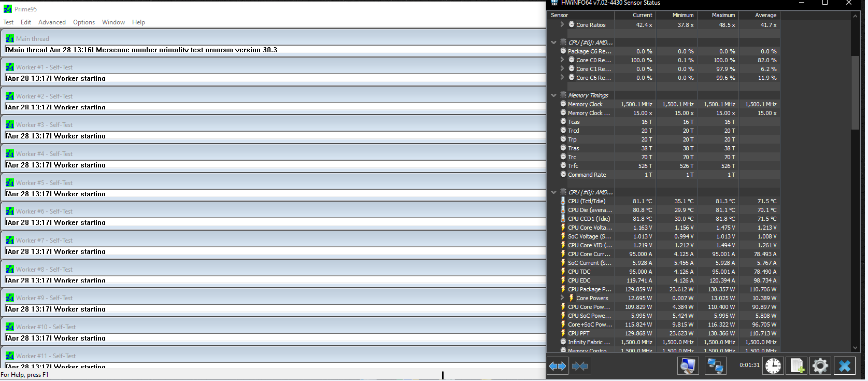Viewport: 868px width, 381px height.
Task: Click Worker #10 Self-Test window icon
Action: (x=10, y=327)
